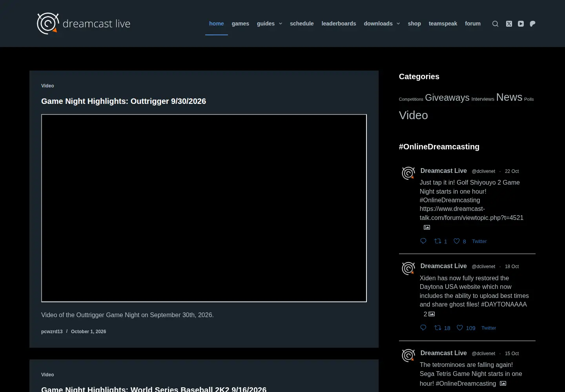565x392 pixels.
Task: Click avatar on the 18 Oct tweet
Action: [x=408, y=269]
